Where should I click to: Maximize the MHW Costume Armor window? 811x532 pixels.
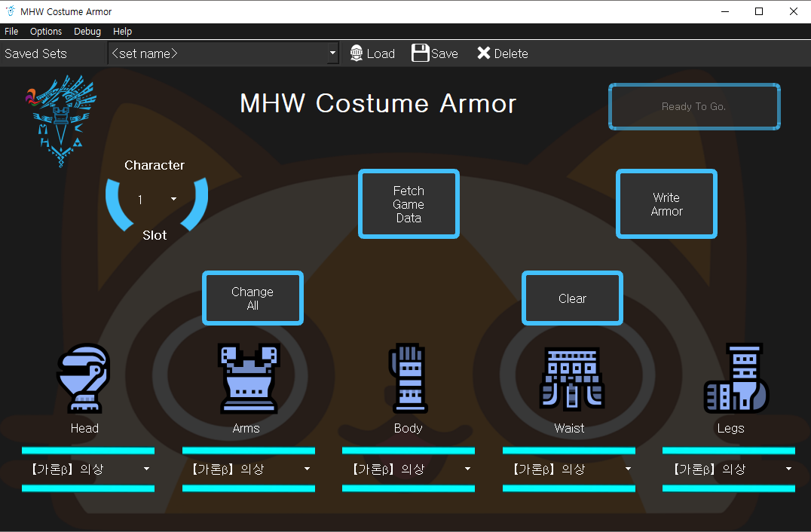click(759, 11)
